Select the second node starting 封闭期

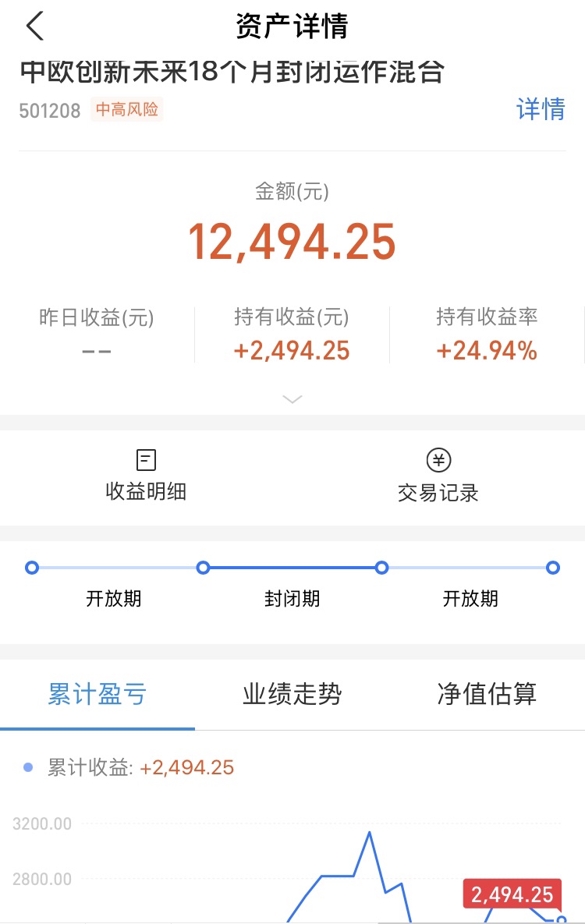(203, 568)
